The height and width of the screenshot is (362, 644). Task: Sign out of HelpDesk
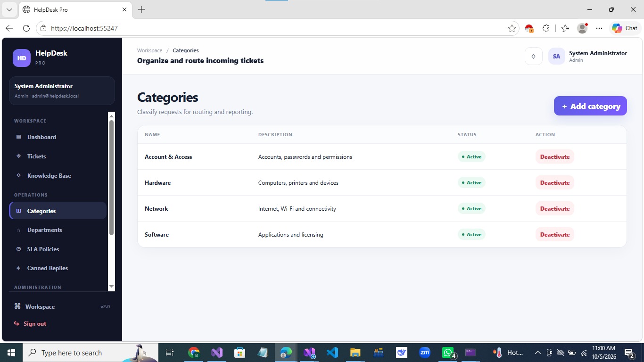(35, 324)
